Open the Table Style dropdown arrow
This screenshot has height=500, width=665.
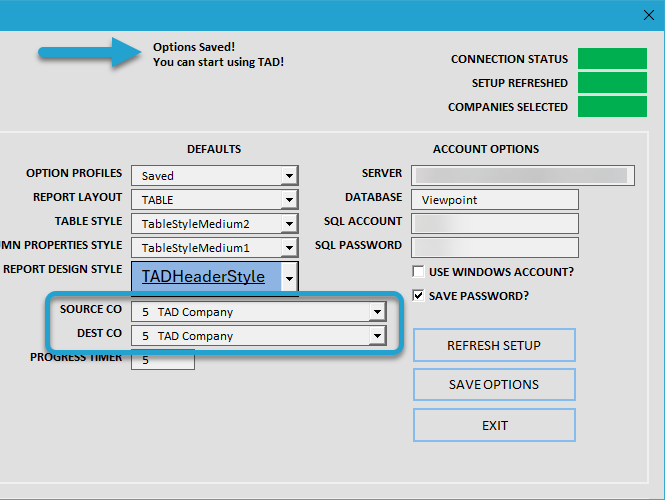[289, 223]
